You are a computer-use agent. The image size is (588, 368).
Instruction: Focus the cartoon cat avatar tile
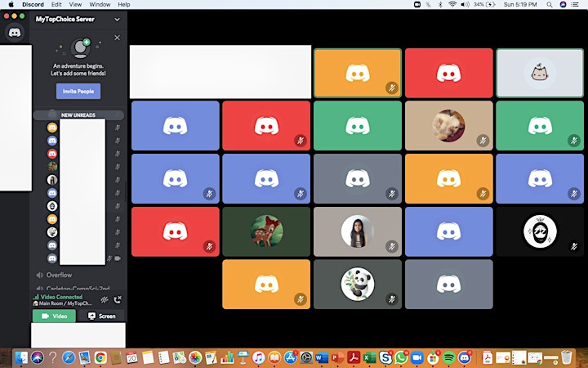540,73
